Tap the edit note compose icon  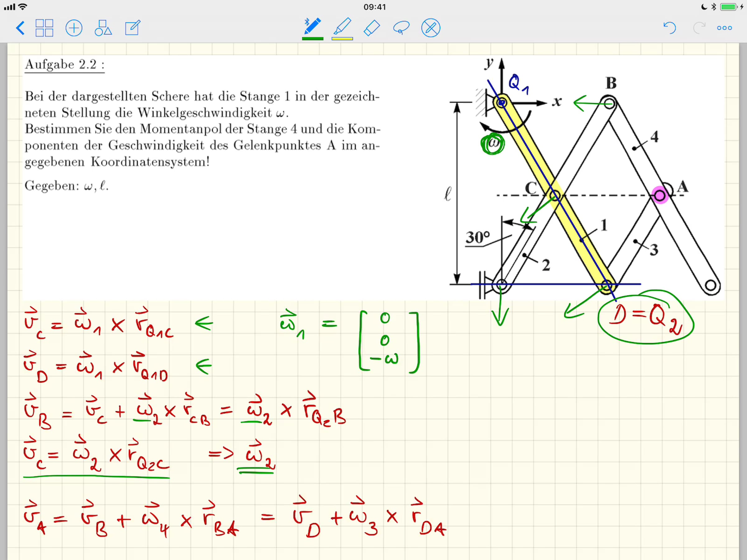[x=132, y=28]
